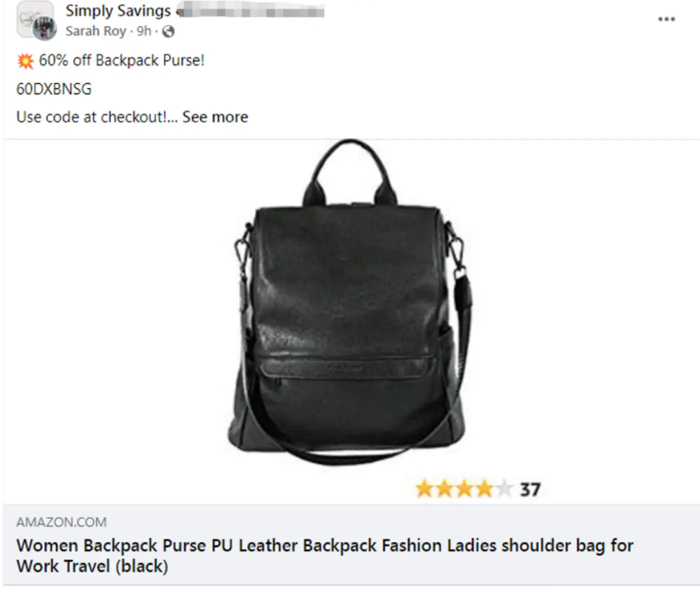Screen dimensions: 700x589
Task: Click the public globe privacy icon
Action: (x=168, y=31)
